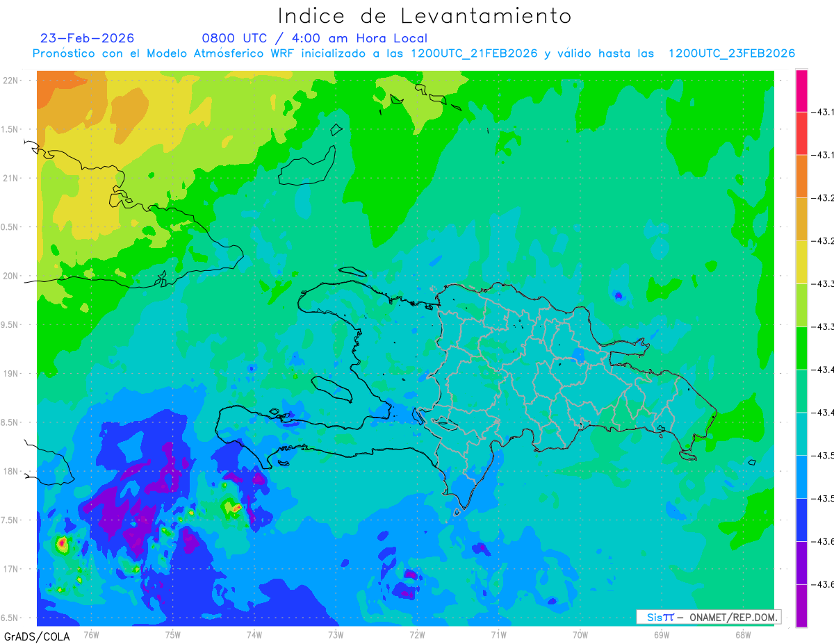834x644 pixels.
Task: Click the '68W' longitude label
Action: pos(742,634)
